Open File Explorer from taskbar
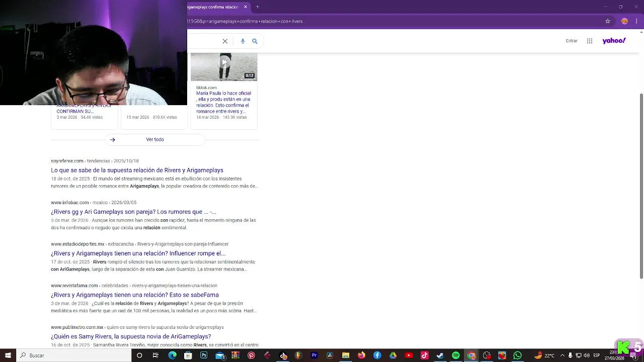This screenshot has height=362, width=644. 346,355
